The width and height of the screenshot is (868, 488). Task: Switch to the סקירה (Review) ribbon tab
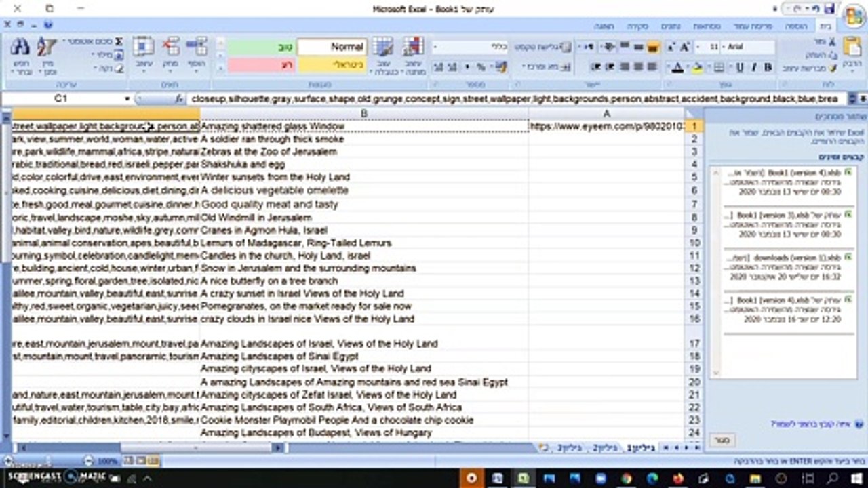pyautogui.click(x=637, y=26)
